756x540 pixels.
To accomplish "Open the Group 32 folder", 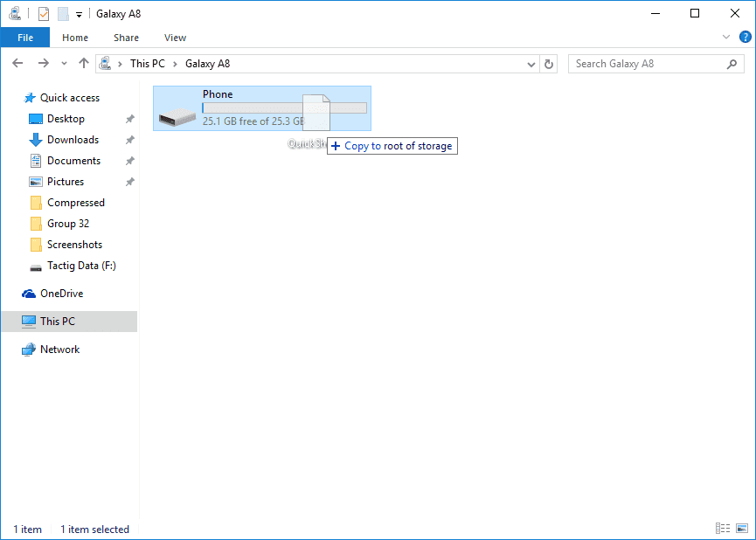I will click(x=68, y=224).
